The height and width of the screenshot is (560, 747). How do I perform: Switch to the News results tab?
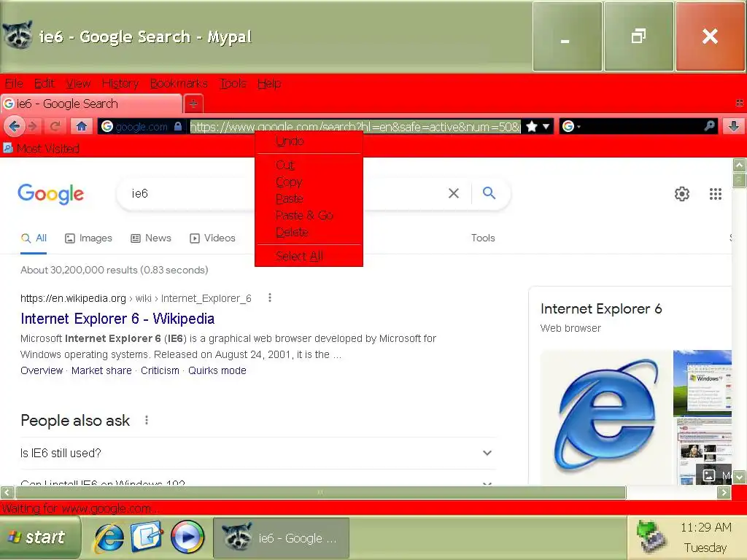[x=151, y=238]
